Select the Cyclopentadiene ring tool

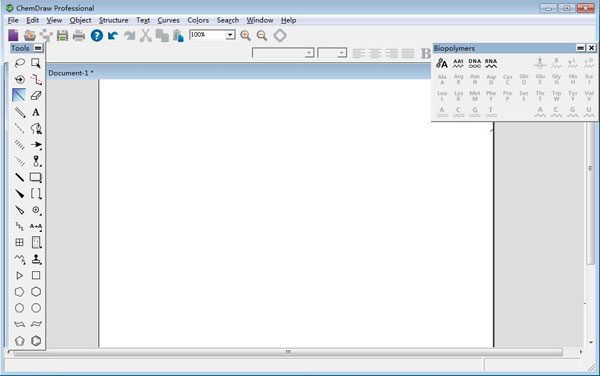pos(20,340)
